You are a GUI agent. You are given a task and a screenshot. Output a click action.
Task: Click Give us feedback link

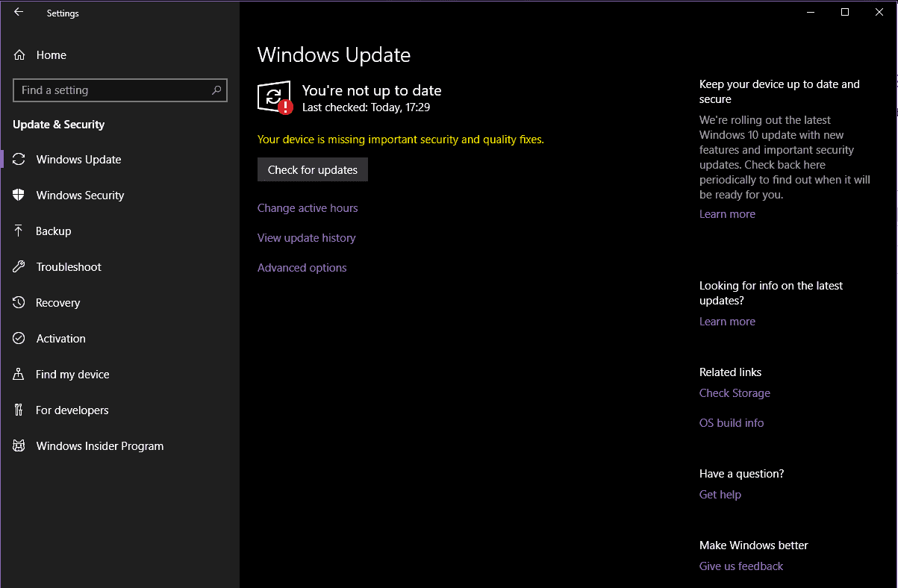pos(741,566)
